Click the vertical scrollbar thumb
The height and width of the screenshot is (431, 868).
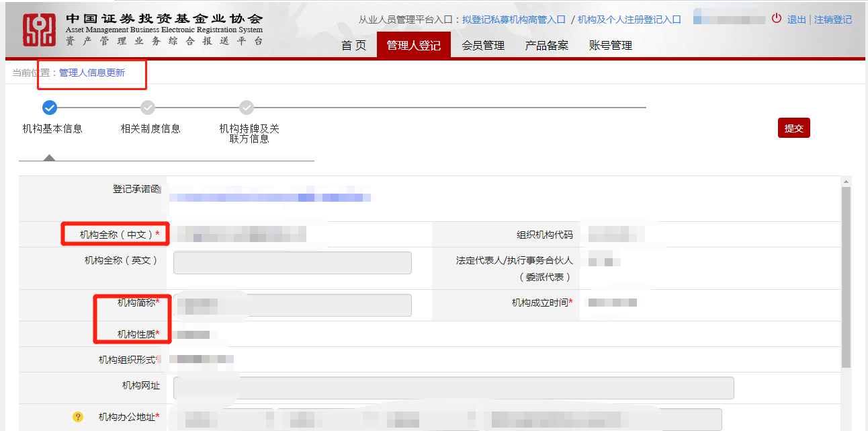tap(847, 277)
